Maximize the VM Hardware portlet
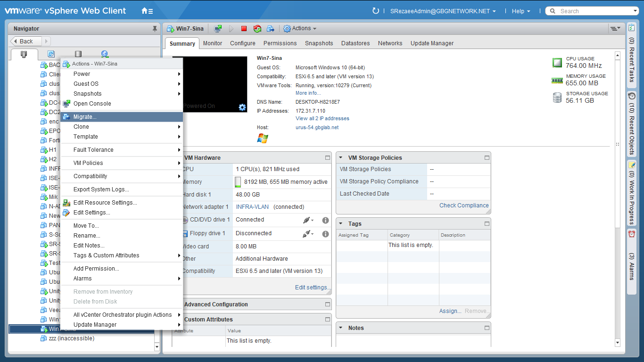This screenshot has width=644, height=362. point(328,158)
